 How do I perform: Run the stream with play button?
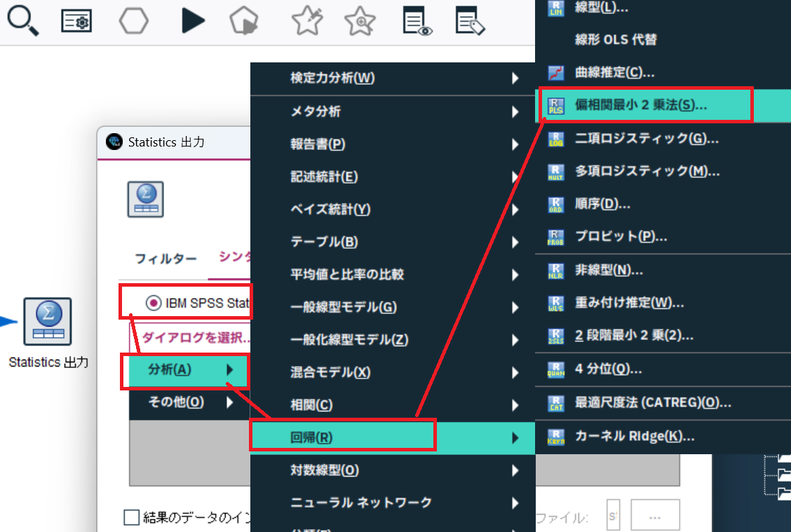[193, 20]
